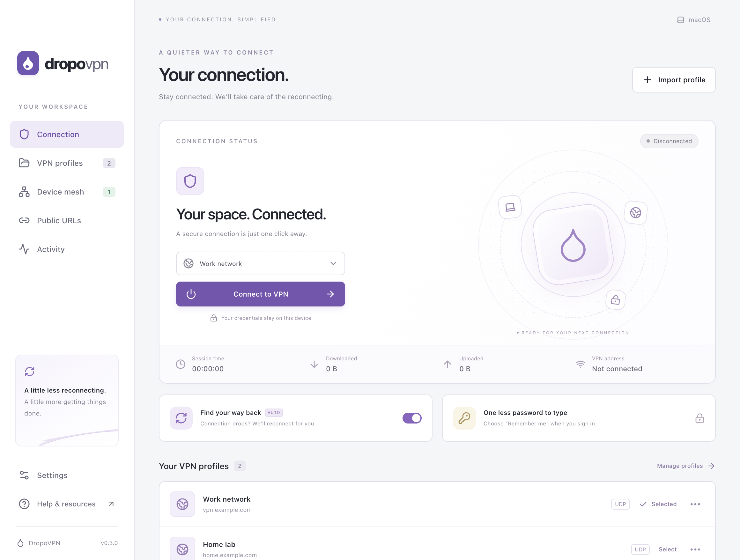The height and width of the screenshot is (560, 740).
Task: Click the session time clock icon
Action: point(181,364)
